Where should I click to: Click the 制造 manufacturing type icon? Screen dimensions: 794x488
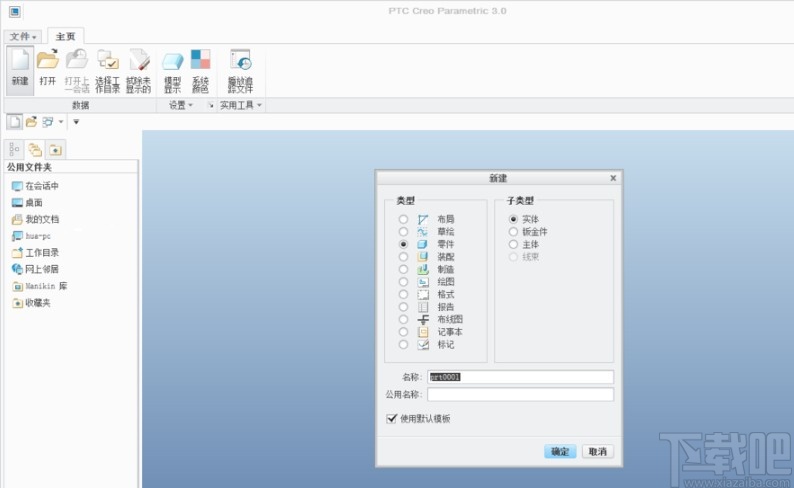click(x=423, y=269)
